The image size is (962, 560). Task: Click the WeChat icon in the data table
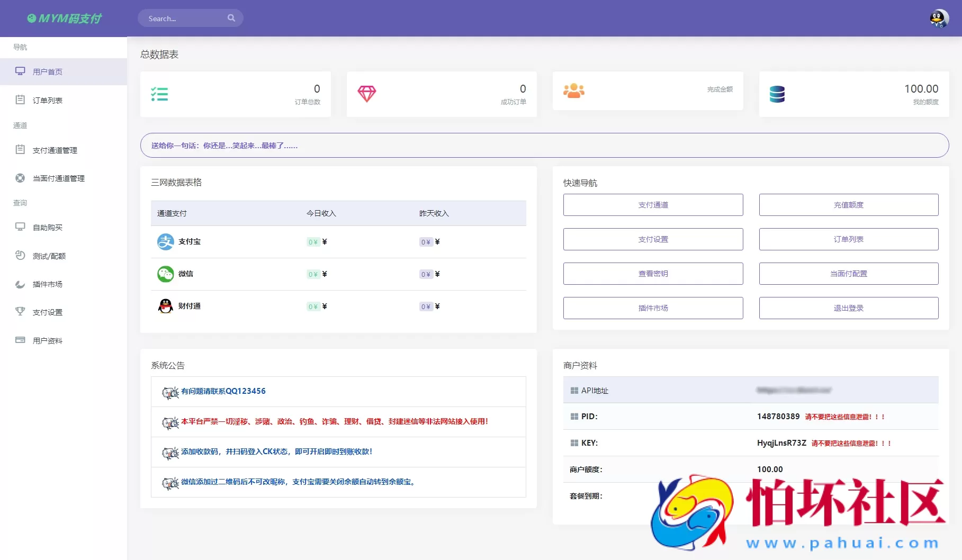(x=165, y=274)
